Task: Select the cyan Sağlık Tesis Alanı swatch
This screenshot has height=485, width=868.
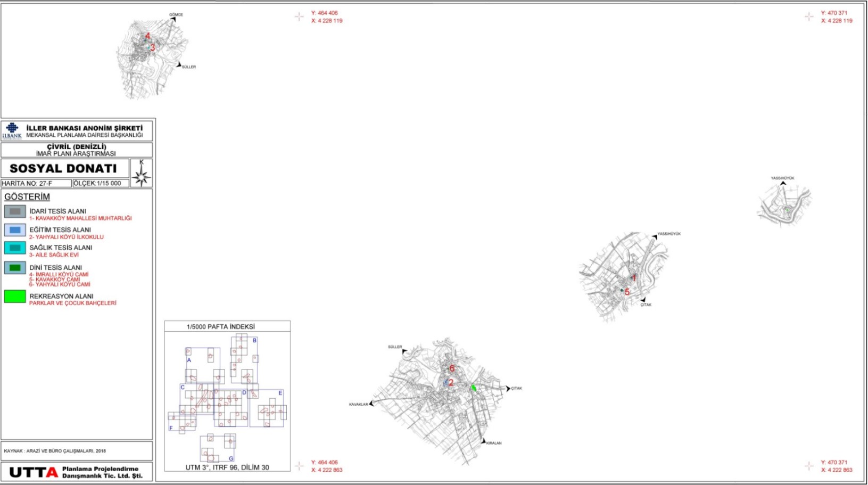Action: click(x=15, y=248)
